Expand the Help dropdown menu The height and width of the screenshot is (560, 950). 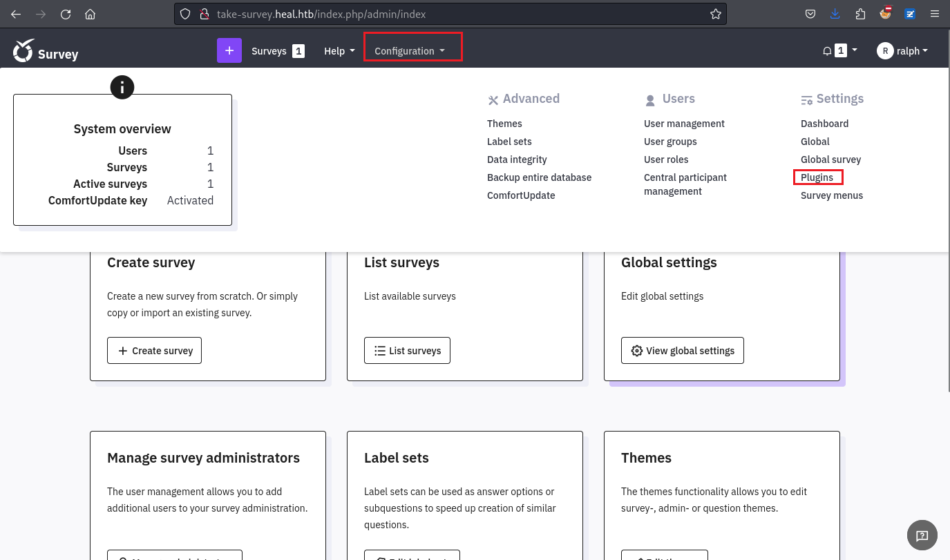coord(339,51)
